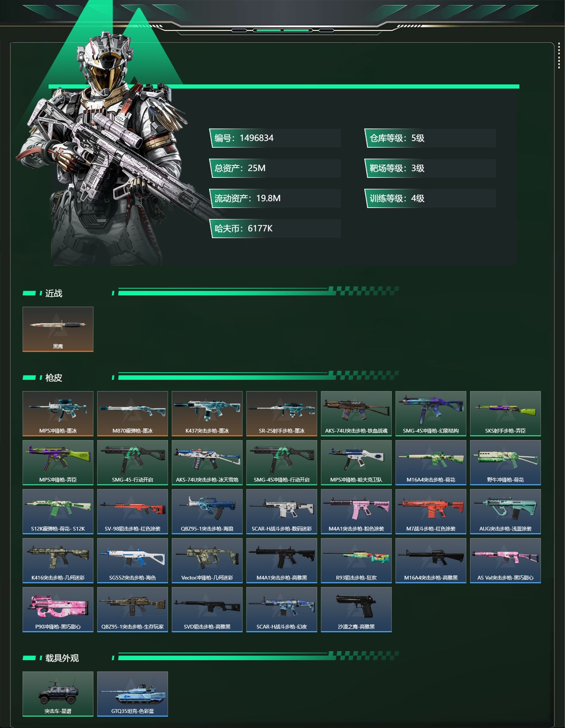This screenshot has width=565, height=728.
Task: Click the 流动资产：19.8M stat
Action: (x=275, y=198)
